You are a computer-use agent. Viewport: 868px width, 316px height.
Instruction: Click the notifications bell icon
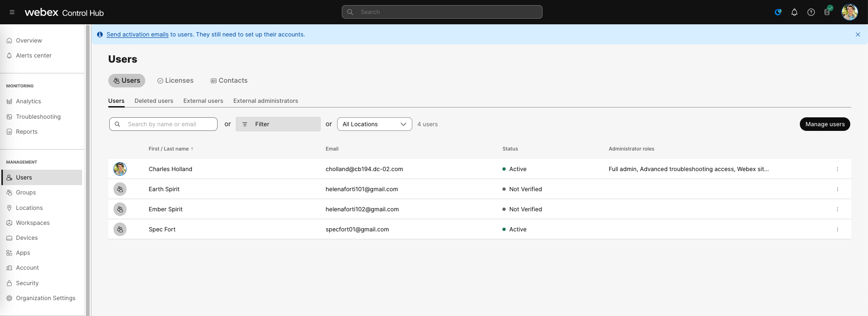[x=794, y=12]
